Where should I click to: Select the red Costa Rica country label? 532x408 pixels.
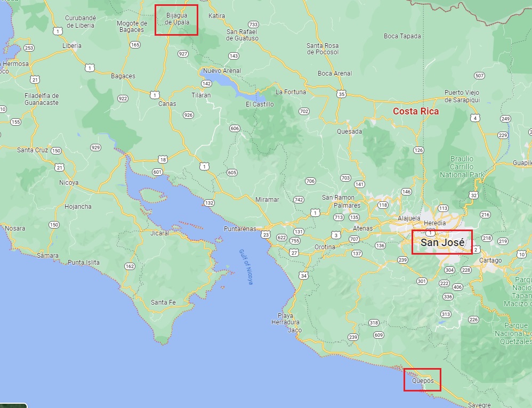(416, 111)
